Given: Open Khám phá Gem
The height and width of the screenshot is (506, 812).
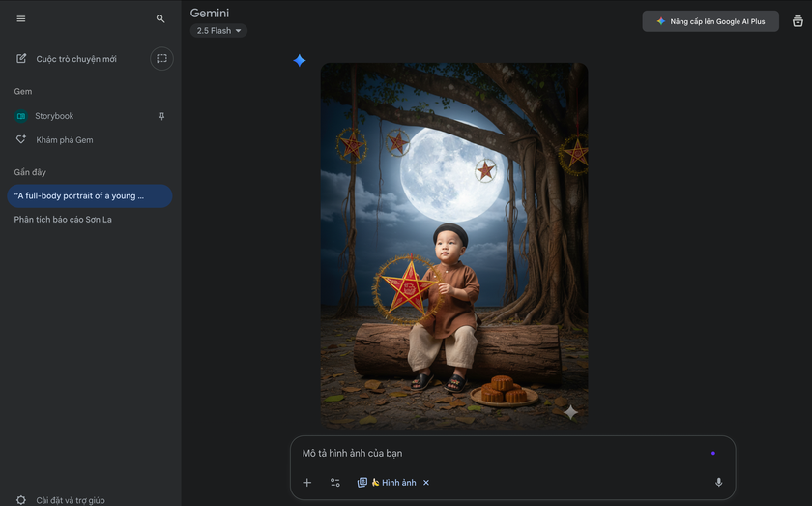Looking at the screenshot, I should pyautogui.click(x=64, y=140).
